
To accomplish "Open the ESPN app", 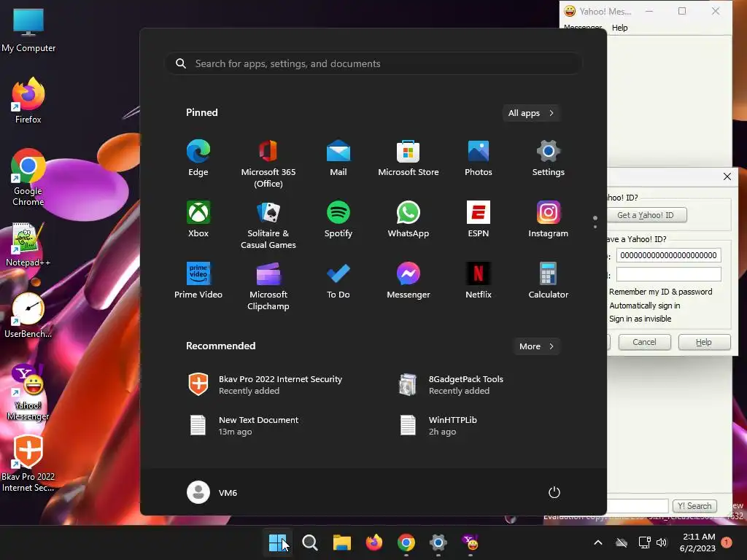I will click(x=479, y=219).
